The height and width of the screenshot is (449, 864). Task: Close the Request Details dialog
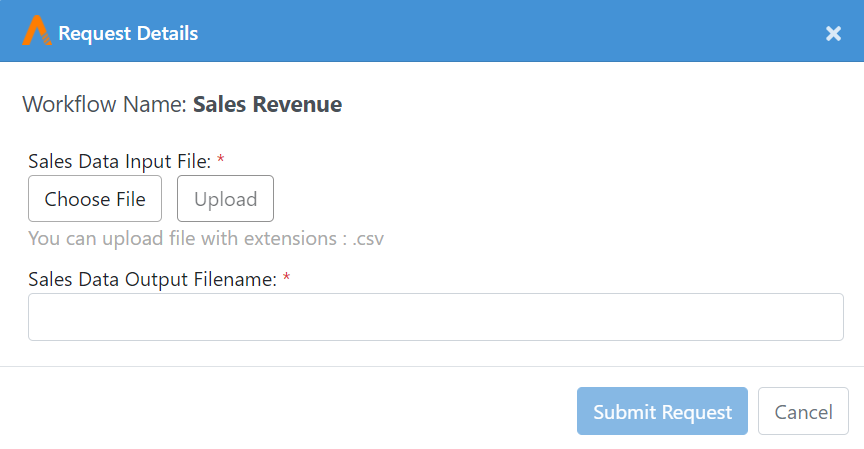pos(833,34)
